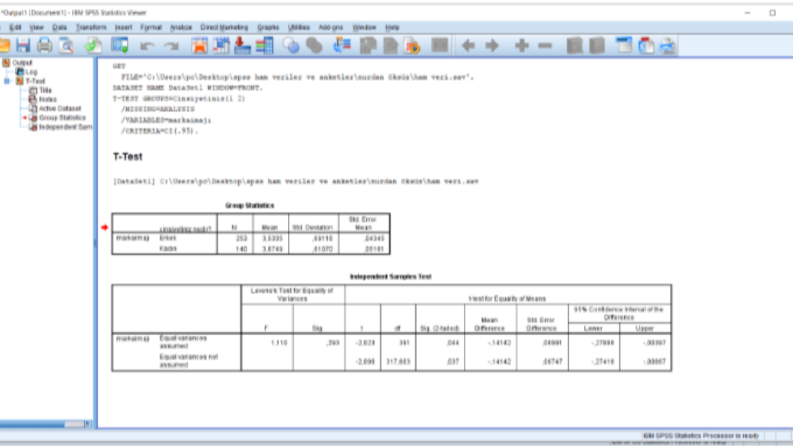
Task: Open the Analyze menu
Action: click(181, 27)
